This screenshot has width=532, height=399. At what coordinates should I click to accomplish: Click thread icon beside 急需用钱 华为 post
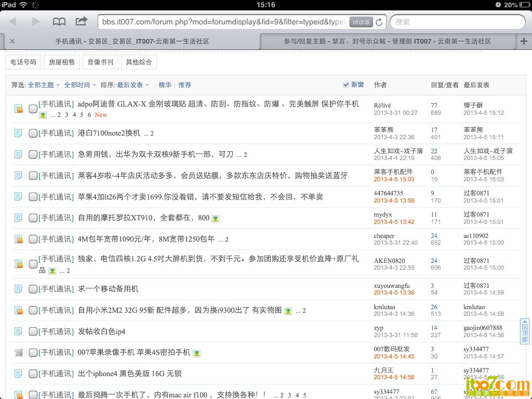pos(18,154)
